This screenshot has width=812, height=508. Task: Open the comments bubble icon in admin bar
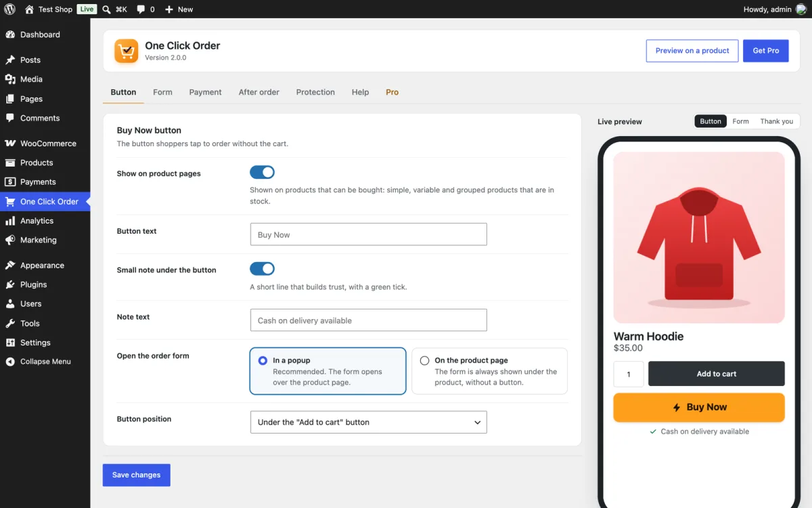[x=140, y=9]
